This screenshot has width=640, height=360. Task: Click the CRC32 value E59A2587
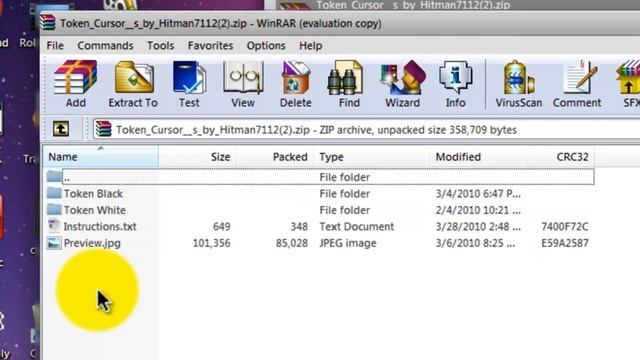(565, 243)
